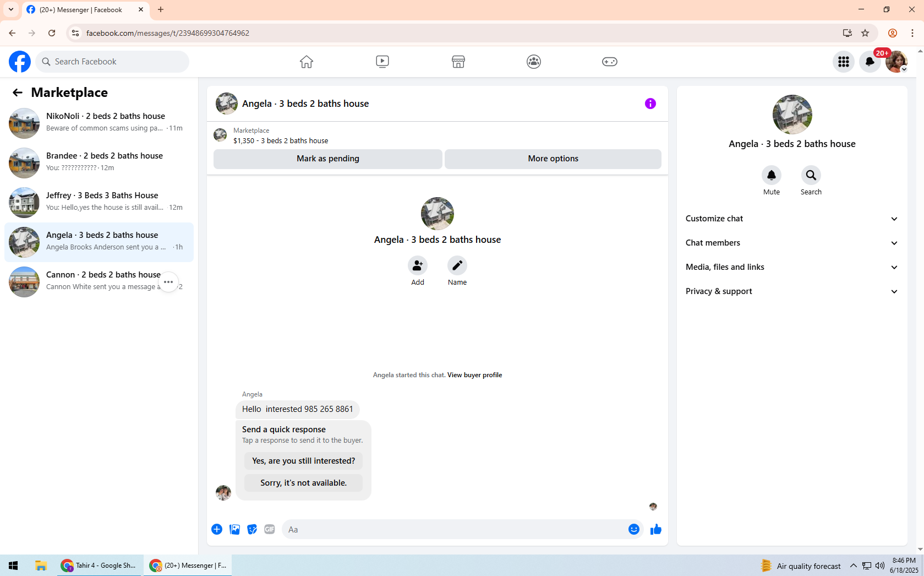The width and height of the screenshot is (924, 576).
Task: Expand the Customize chat section
Action: click(792, 219)
